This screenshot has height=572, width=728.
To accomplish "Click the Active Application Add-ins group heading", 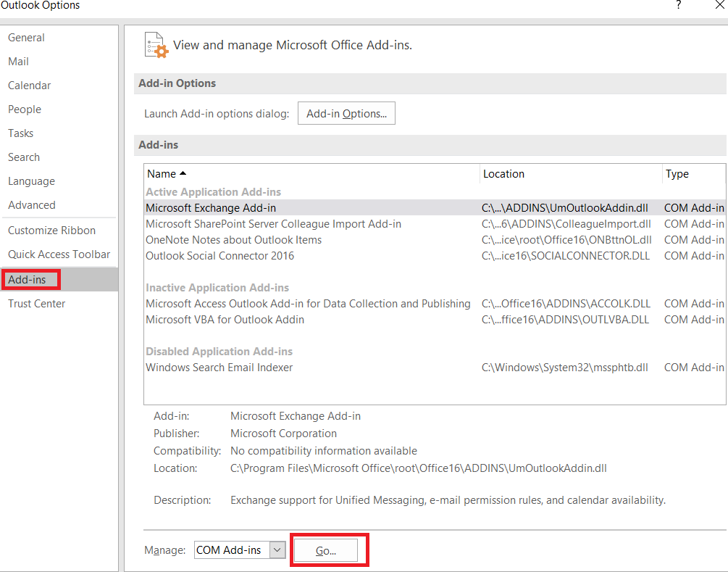I will tap(214, 192).
